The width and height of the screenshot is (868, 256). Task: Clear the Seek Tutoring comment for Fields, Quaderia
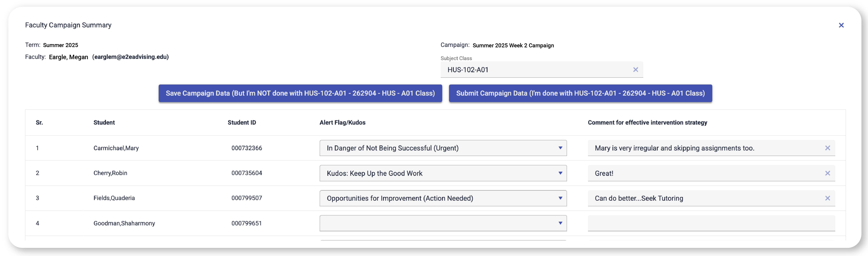(827, 198)
